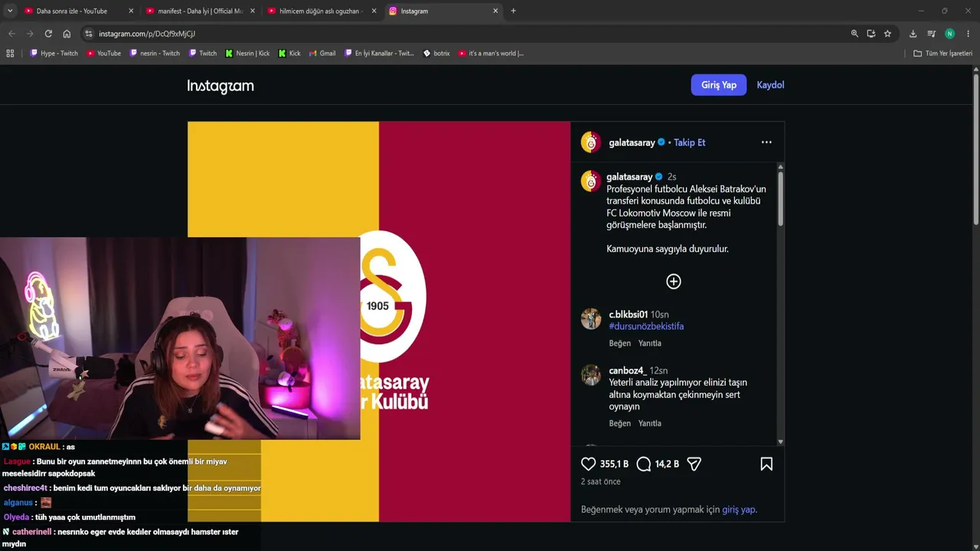Open the zoom magnifier in address bar
This screenshot has height=551, width=980.
coord(854,34)
